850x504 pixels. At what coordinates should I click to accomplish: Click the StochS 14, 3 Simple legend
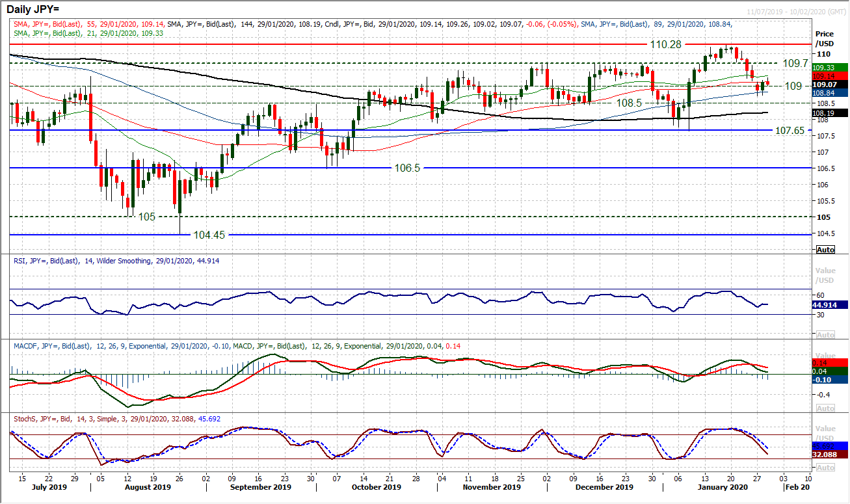coord(116,419)
